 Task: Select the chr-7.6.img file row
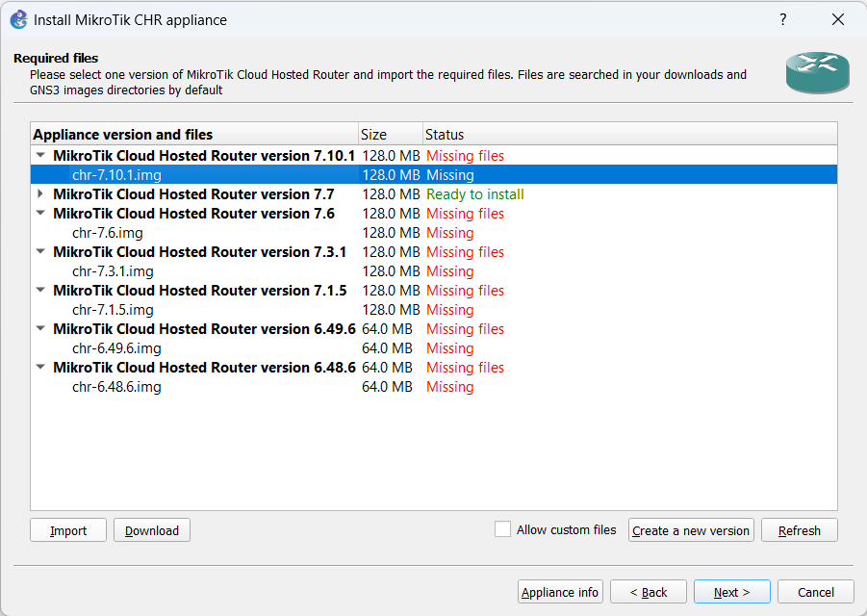[434, 233]
